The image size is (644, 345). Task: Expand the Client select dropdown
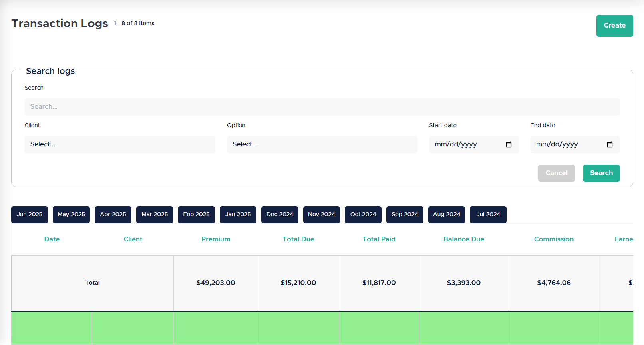pyautogui.click(x=119, y=144)
